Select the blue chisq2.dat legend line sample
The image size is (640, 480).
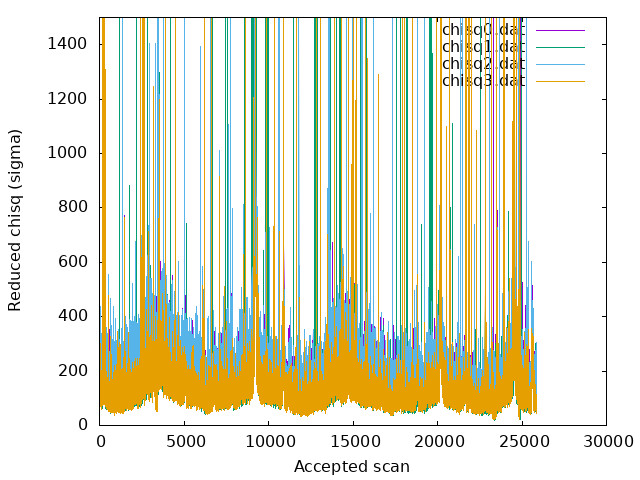coord(560,64)
